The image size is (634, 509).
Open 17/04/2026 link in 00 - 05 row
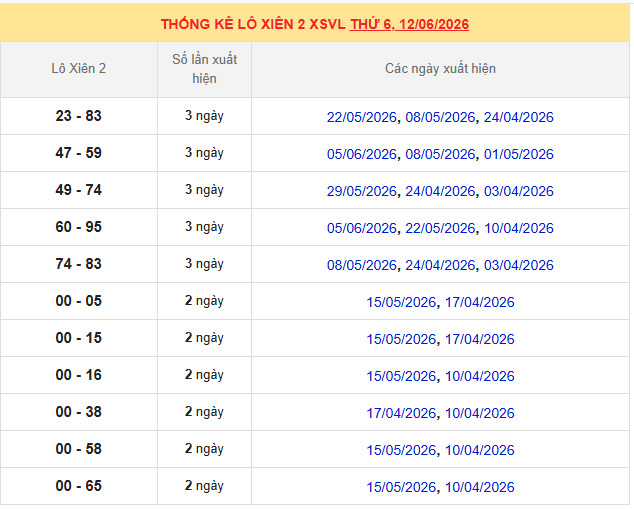click(480, 302)
